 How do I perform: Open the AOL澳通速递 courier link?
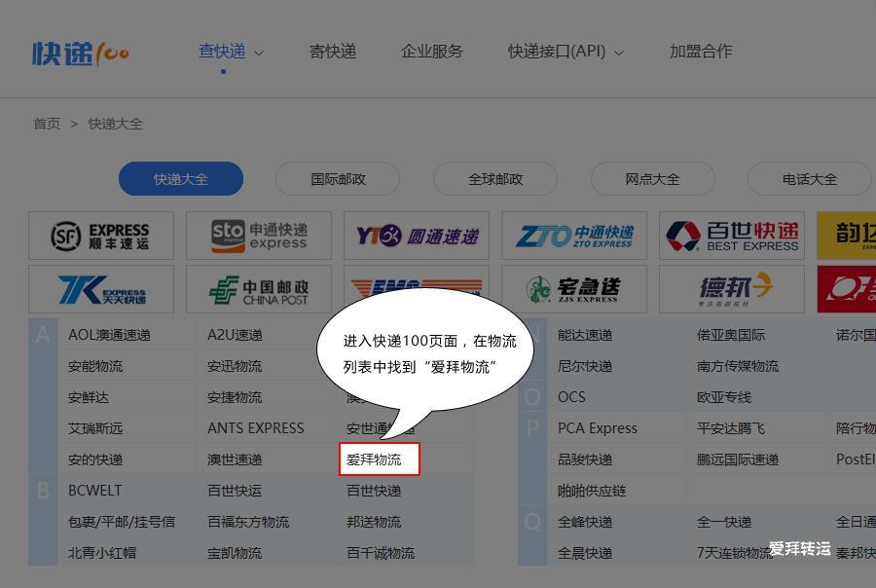coord(109,335)
